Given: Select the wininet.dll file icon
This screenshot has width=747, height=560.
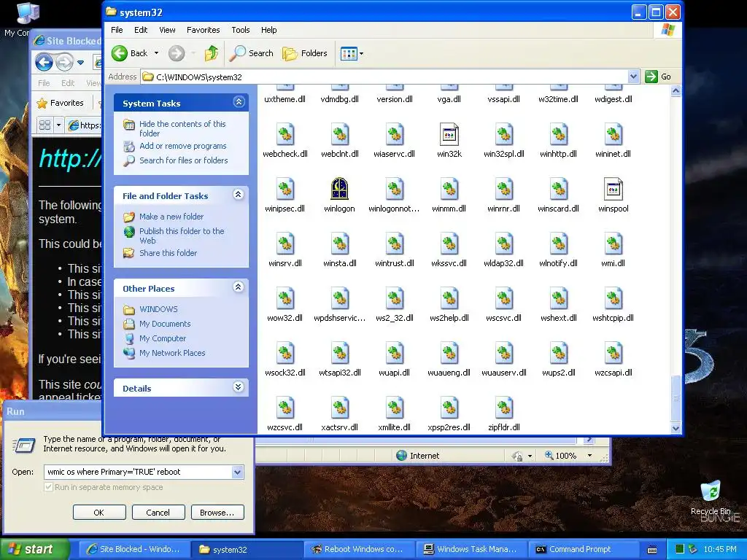Looking at the screenshot, I should (613, 134).
